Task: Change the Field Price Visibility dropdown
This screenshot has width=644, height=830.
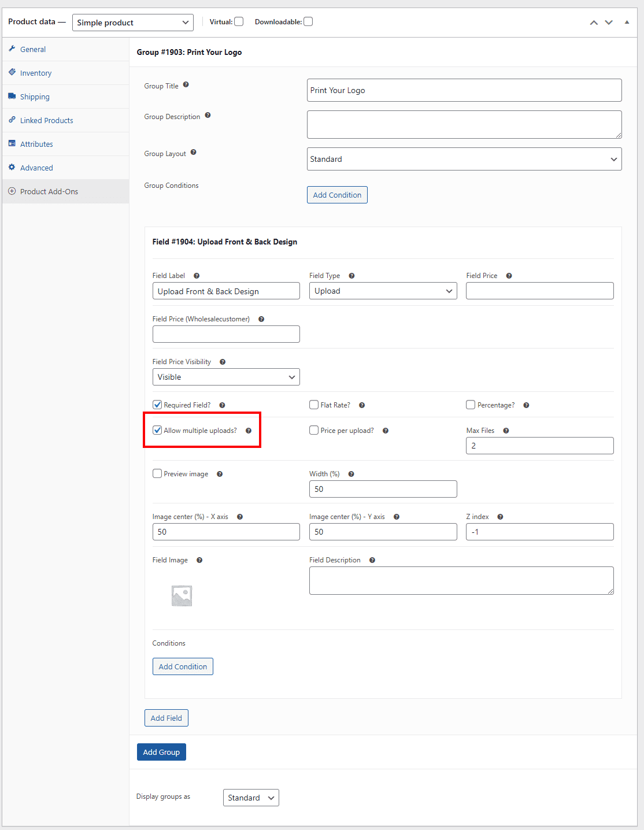Action: (225, 377)
